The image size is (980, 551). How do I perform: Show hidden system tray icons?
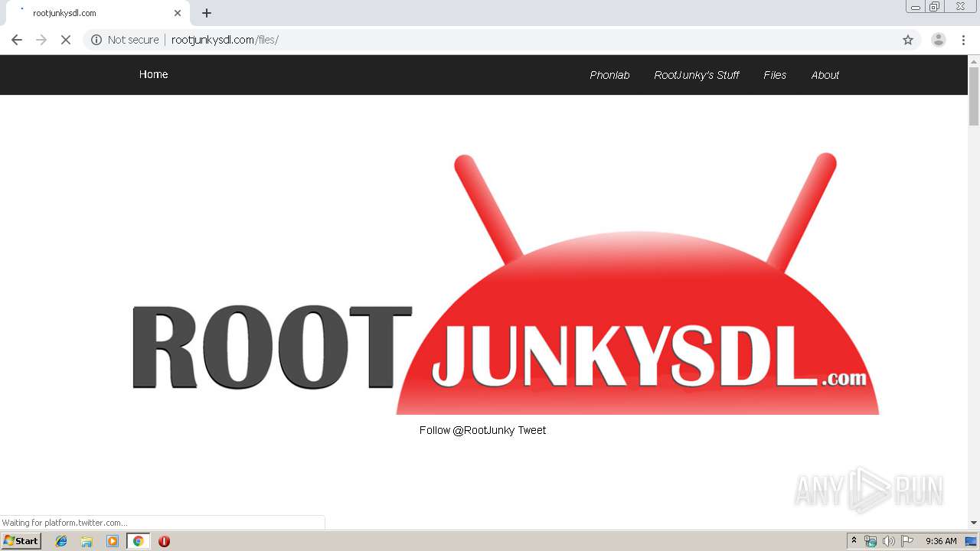tap(854, 541)
